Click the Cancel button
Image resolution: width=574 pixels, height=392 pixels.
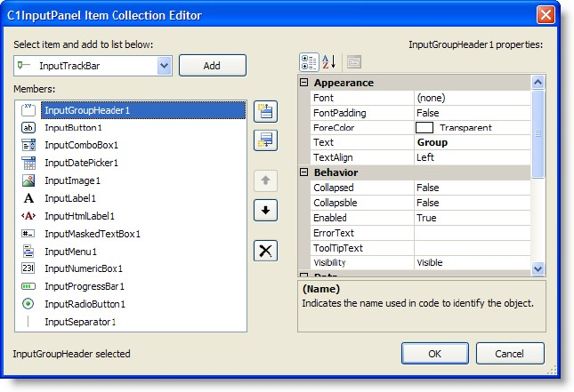coord(509,353)
